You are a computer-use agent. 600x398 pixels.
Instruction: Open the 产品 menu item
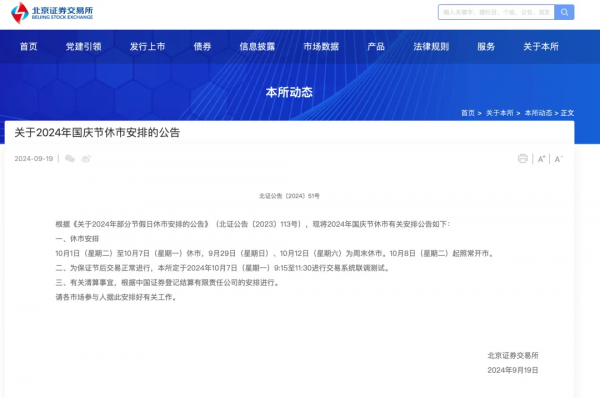pyautogui.click(x=376, y=47)
